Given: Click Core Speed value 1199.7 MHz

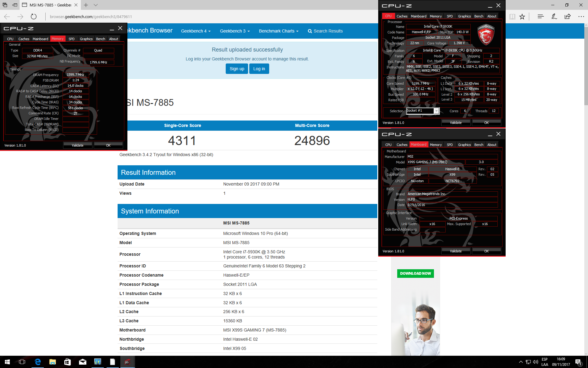Looking at the screenshot, I should [x=420, y=83].
